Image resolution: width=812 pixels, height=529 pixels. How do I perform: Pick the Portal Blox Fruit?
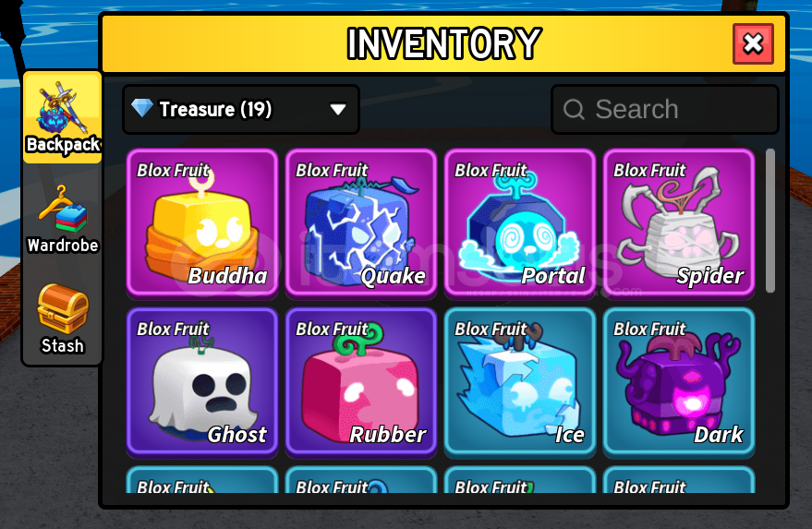tap(520, 223)
